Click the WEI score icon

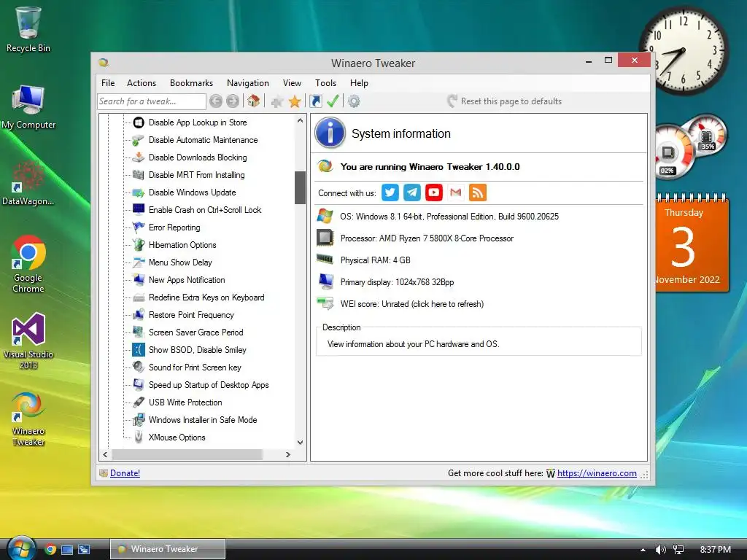[x=325, y=303]
